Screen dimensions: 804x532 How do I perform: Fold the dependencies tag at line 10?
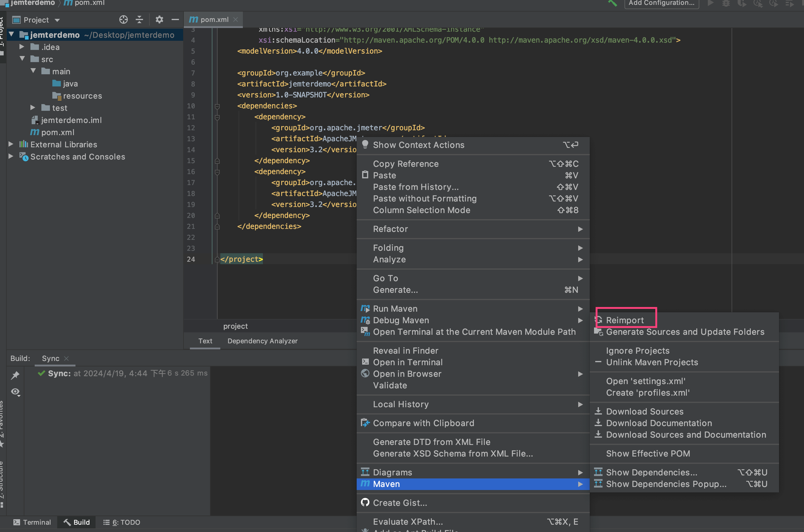pyautogui.click(x=217, y=106)
